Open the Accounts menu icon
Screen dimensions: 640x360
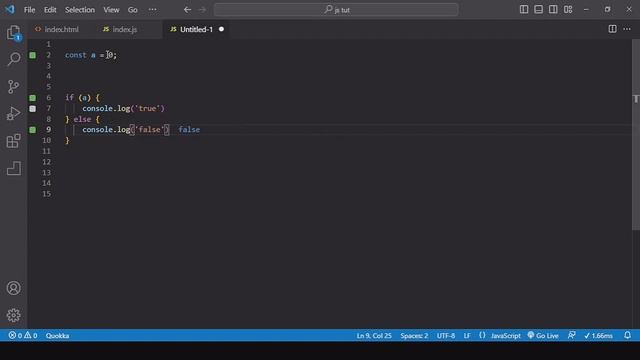[x=13, y=288]
